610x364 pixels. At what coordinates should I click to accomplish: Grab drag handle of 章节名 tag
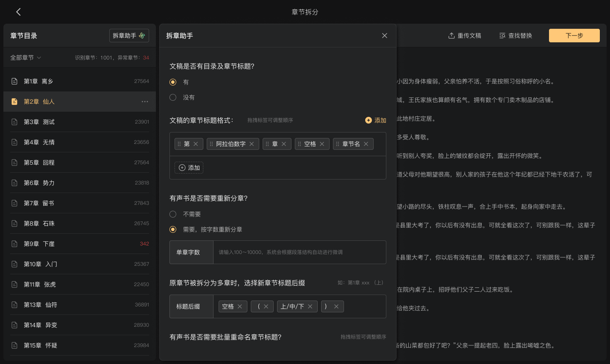(x=338, y=144)
